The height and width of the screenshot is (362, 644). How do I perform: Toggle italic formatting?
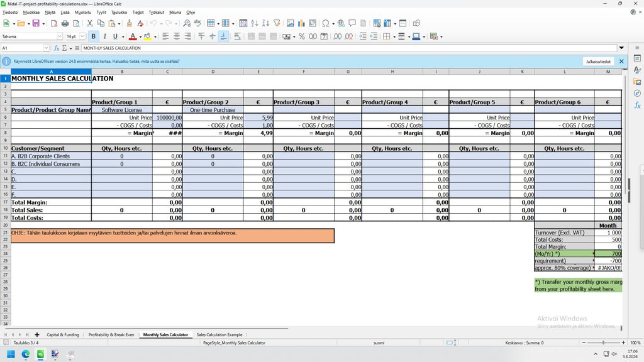tap(105, 36)
